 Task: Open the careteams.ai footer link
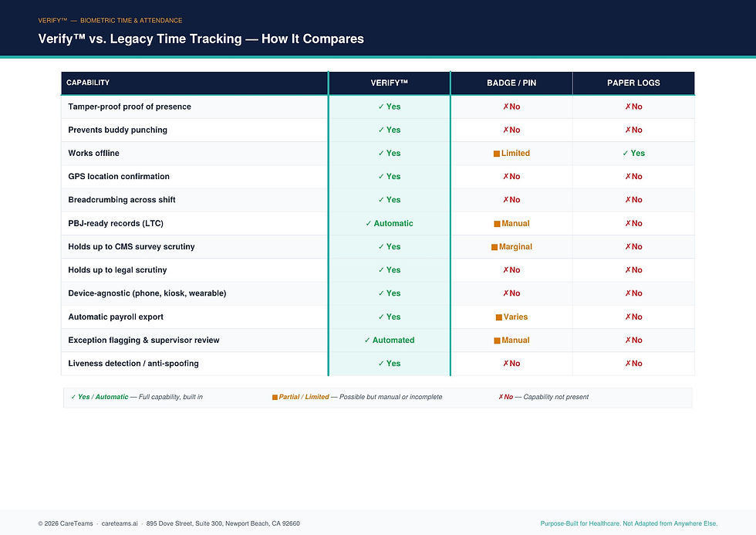pos(120,523)
